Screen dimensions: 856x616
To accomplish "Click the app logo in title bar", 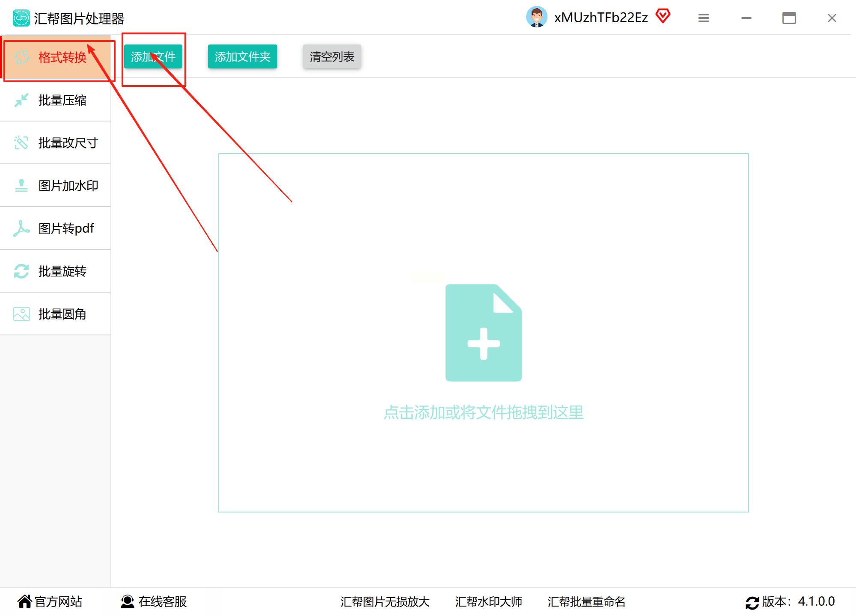I will point(21,18).
